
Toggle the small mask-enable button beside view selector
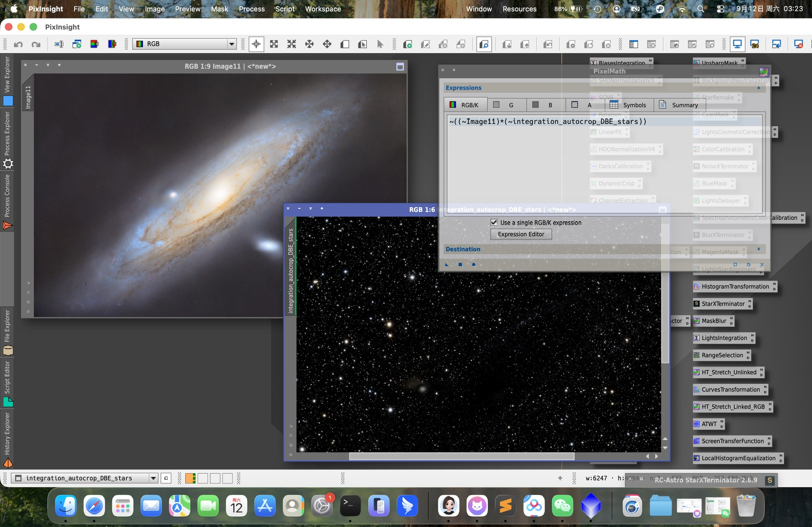click(166, 478)
